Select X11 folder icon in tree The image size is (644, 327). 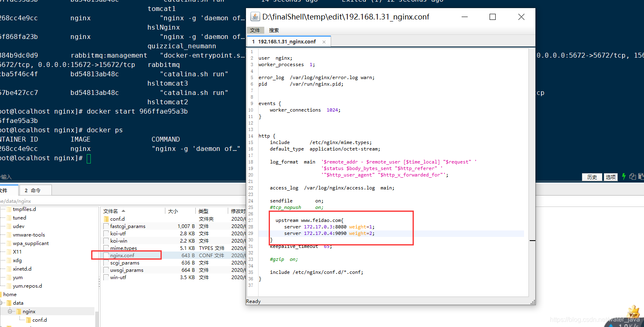pyautogui.click(x=9, y=252)
